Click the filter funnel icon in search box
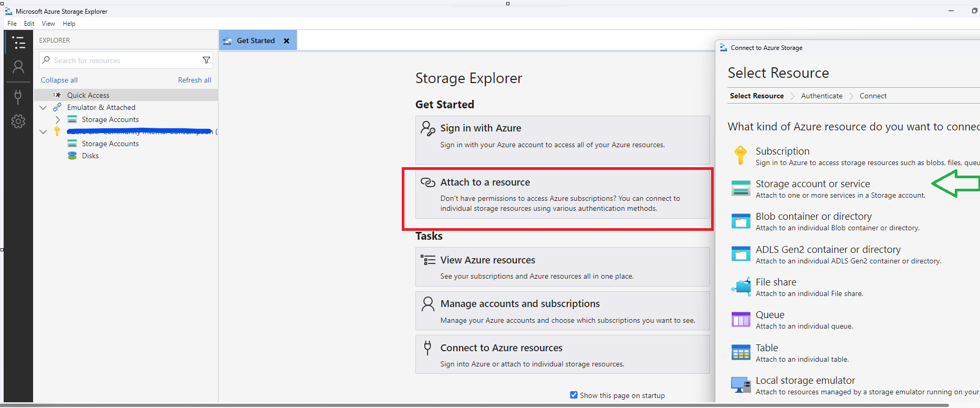The width and height of the screenshot is (980, 408). point(206,60)
